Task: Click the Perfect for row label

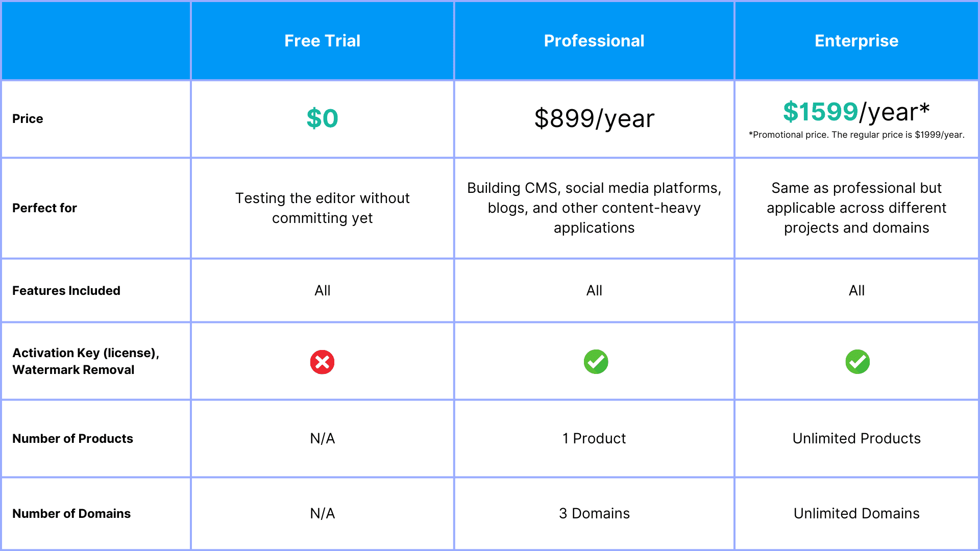Action: click(x=44, y=208)
